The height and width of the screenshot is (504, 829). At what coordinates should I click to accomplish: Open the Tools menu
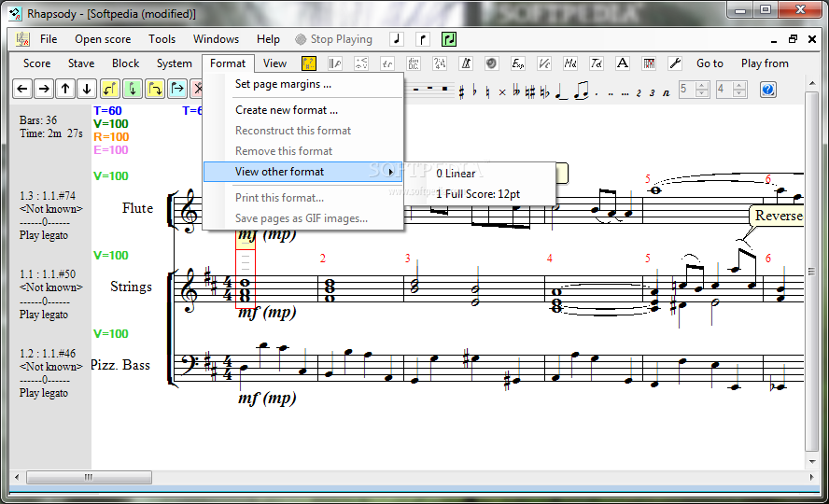[162, 39]
